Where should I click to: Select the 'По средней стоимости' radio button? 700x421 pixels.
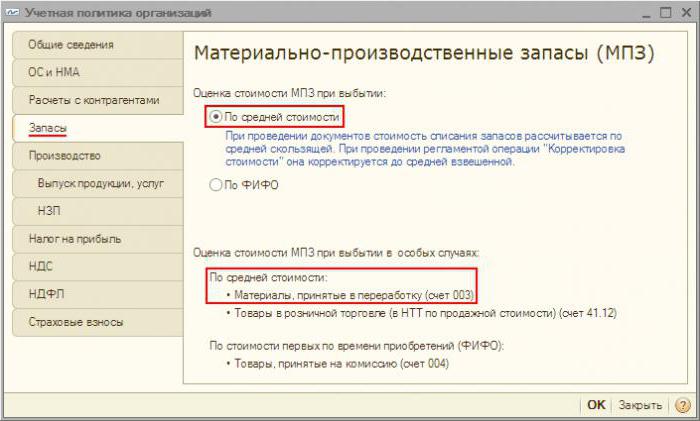click(216, 117)
